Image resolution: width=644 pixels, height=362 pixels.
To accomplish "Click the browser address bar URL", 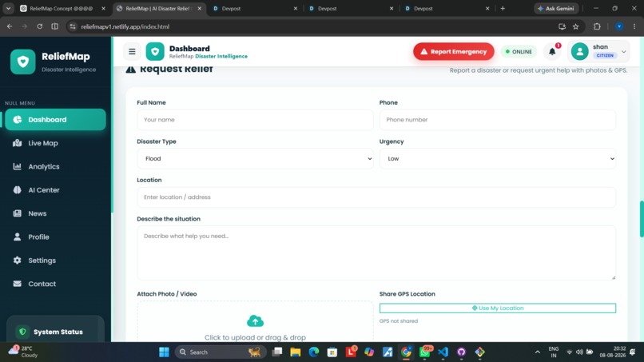I will [x=125, y=26].
